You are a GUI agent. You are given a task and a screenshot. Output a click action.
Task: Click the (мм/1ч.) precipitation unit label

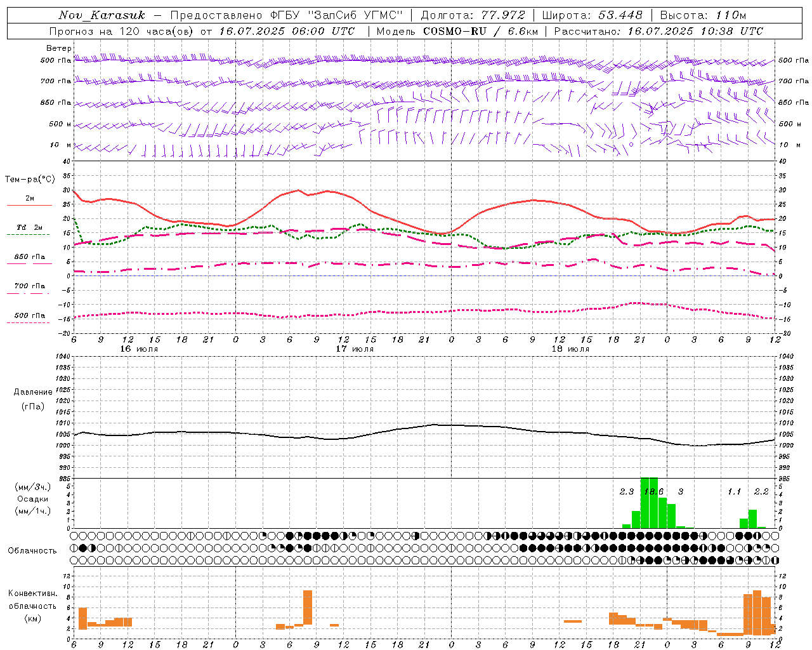pos(33,511)
